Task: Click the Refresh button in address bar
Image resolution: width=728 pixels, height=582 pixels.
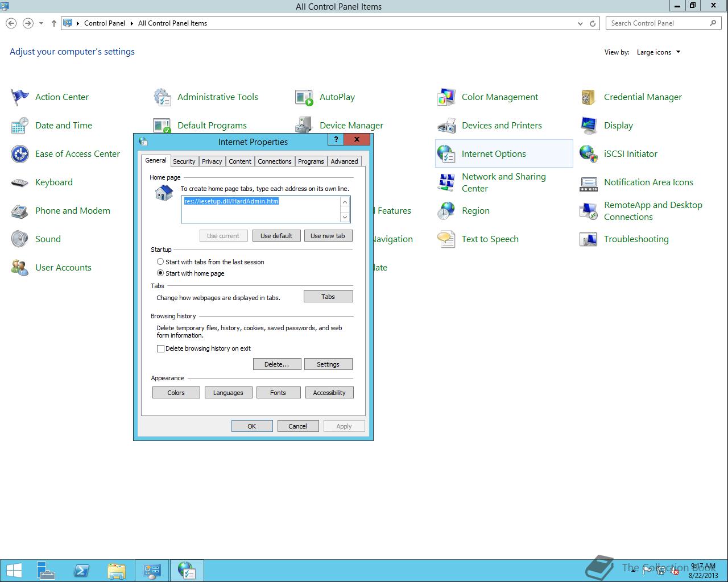Action: 593,23
